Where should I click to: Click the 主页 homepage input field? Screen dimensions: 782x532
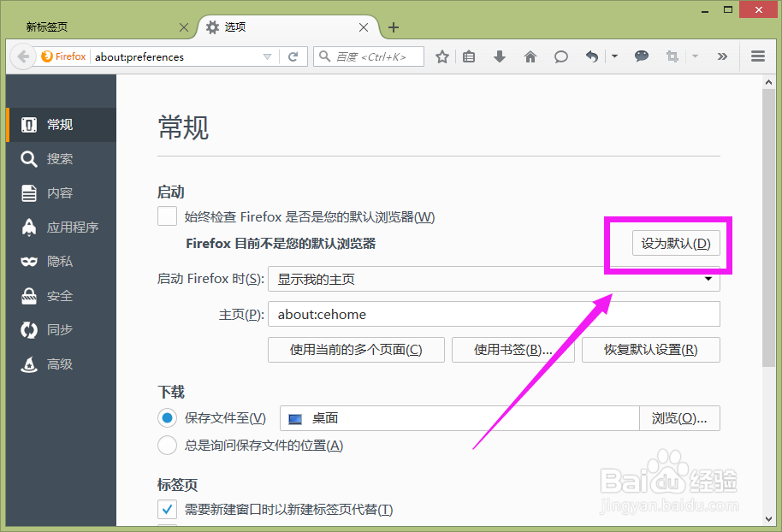(494, 314)
